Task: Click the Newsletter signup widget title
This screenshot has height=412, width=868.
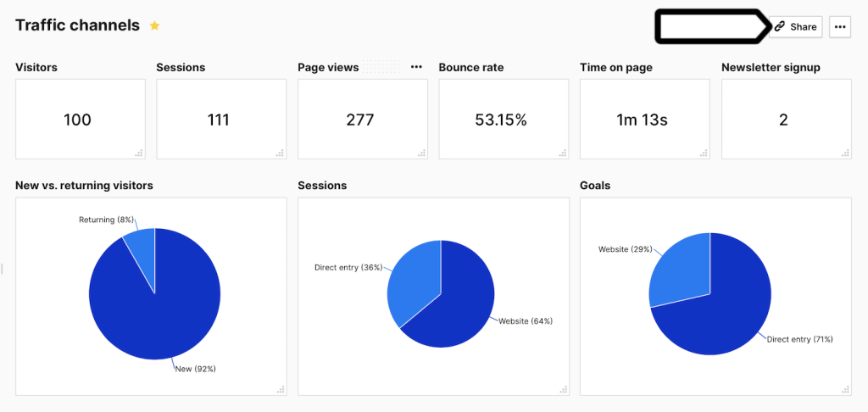Action: click(x=771, y=68)
